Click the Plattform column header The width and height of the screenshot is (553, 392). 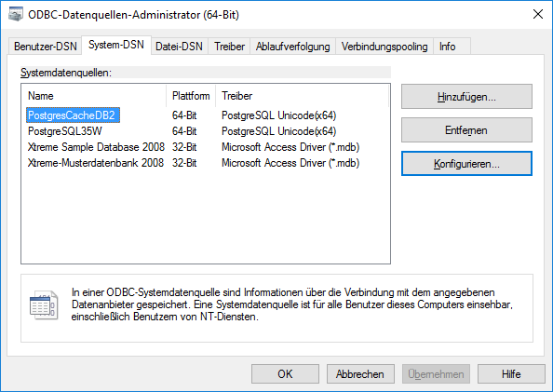[x=191, y=96]
